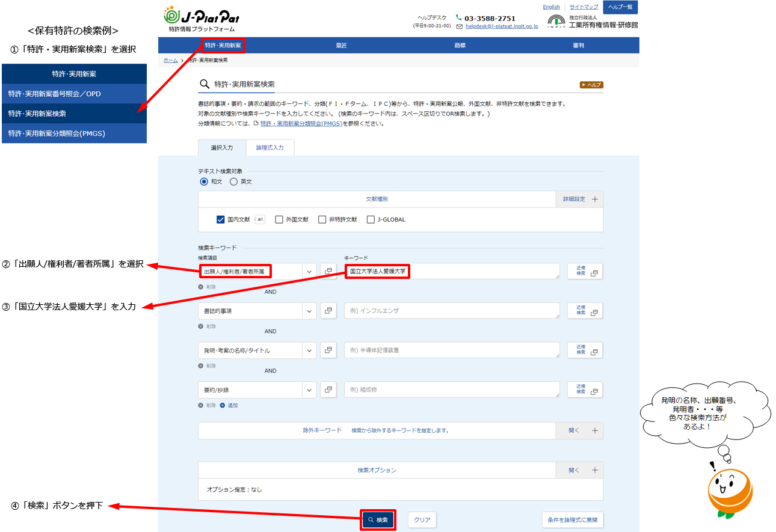Open ヘルプ一覧 in the top right
This screenshot has width=776, height=532.
pyautogui.click(x=620, y=7)
